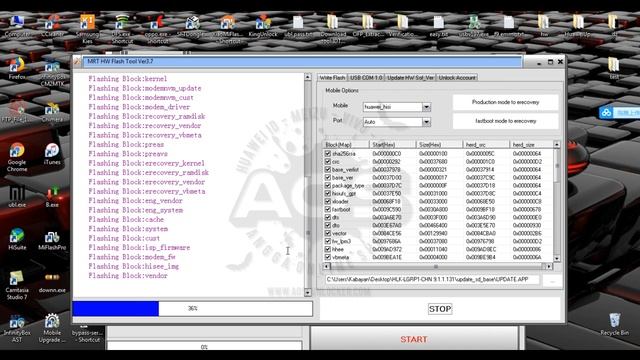Launch CCleaner from the desktop
This screenshot has width=640, height=360.
pyautogui.click(x=53, y=25)
